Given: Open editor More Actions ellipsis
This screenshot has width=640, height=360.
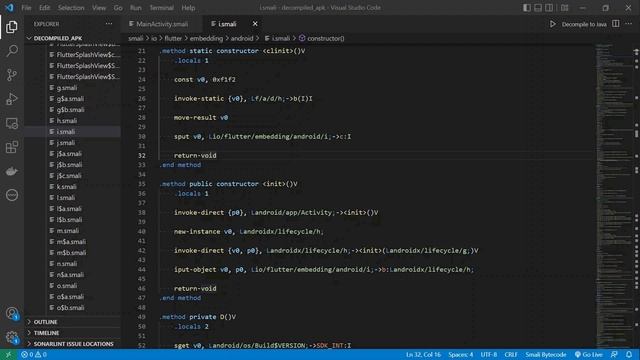Looking at the screenshot, I should click(629, 24).
